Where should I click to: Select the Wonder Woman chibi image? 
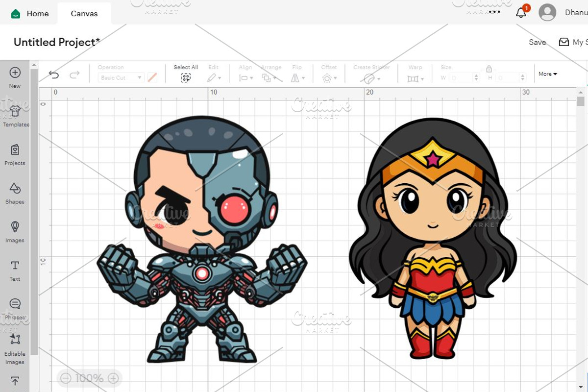click(433, 239)
